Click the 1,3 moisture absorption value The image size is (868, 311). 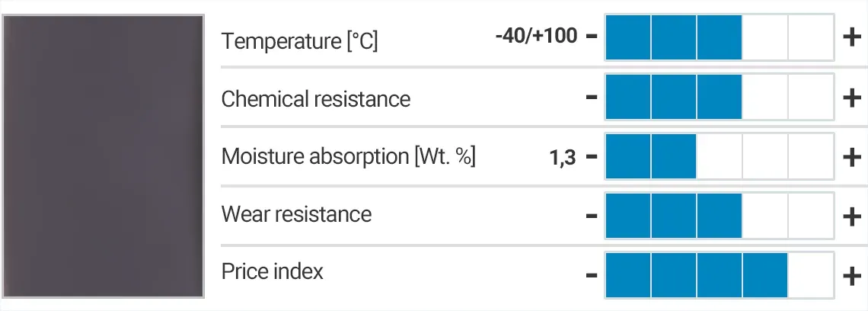coord(562,158)
